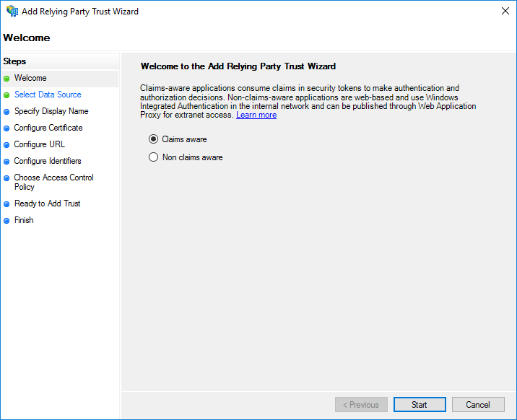Screen dimensions: 517x420
Task: Click the Specify Display Name step label
Action: click(x=51, y=111)
